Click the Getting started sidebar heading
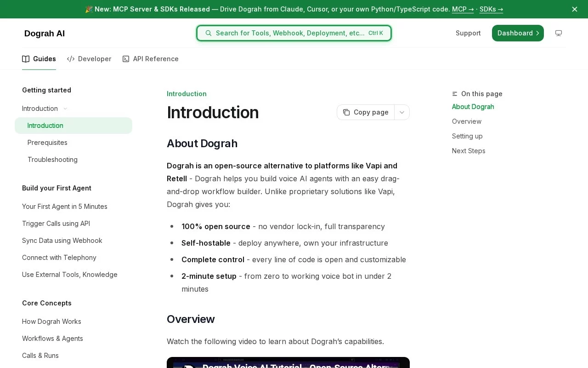588x368 pixels. tap(46, 90)
